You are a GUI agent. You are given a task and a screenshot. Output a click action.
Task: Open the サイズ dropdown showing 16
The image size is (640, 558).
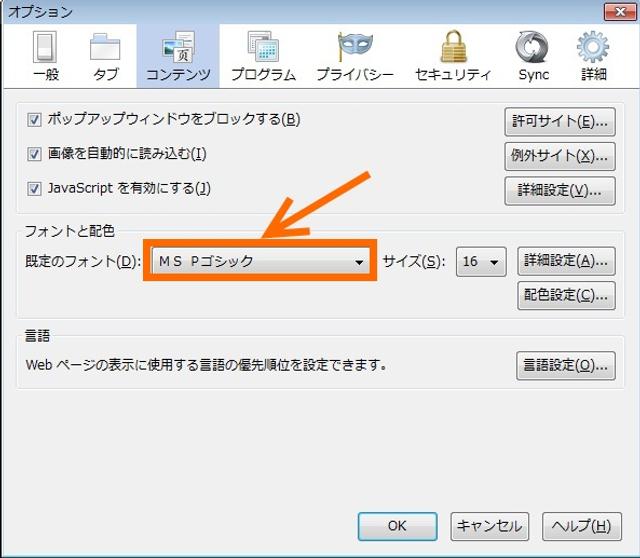coord(481,262)
